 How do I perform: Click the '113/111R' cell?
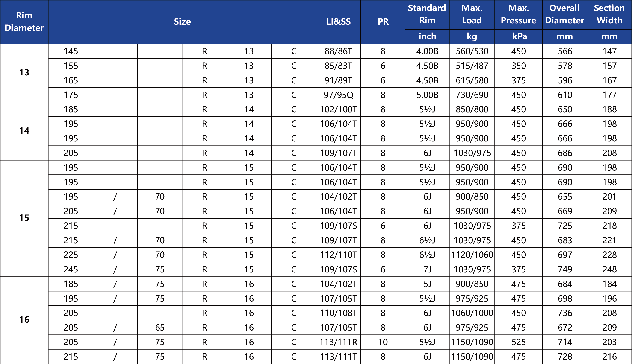click(338, 342)
